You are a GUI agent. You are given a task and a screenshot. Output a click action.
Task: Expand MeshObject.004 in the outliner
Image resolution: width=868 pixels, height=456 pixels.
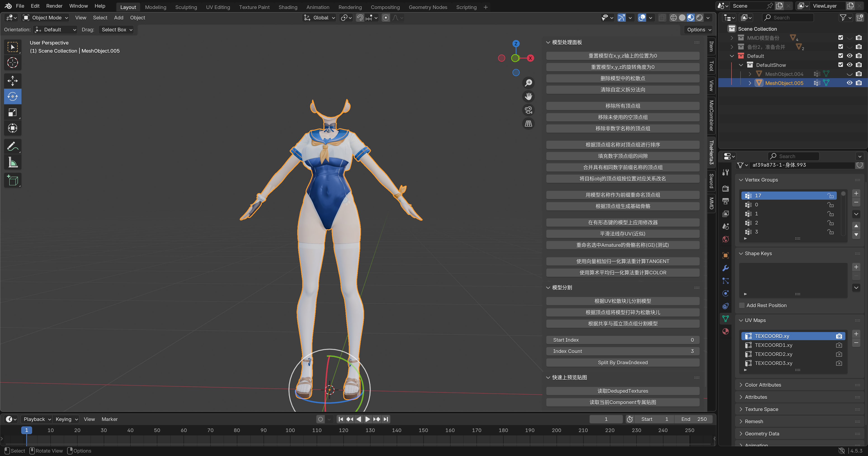tap(750, 74)
